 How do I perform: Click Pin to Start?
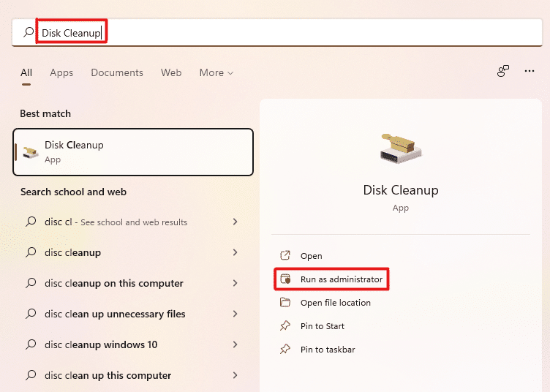click(x=323, y=326)
